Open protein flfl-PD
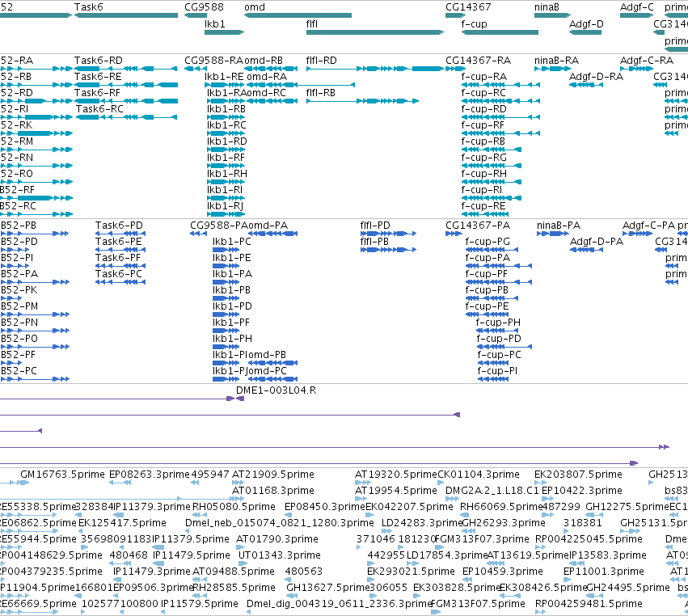688x616 pixels. pyautogui.click(x=375, y=225)
